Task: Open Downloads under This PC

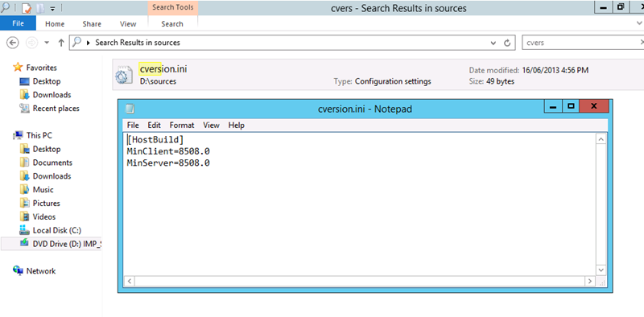Action: point(52,176)
